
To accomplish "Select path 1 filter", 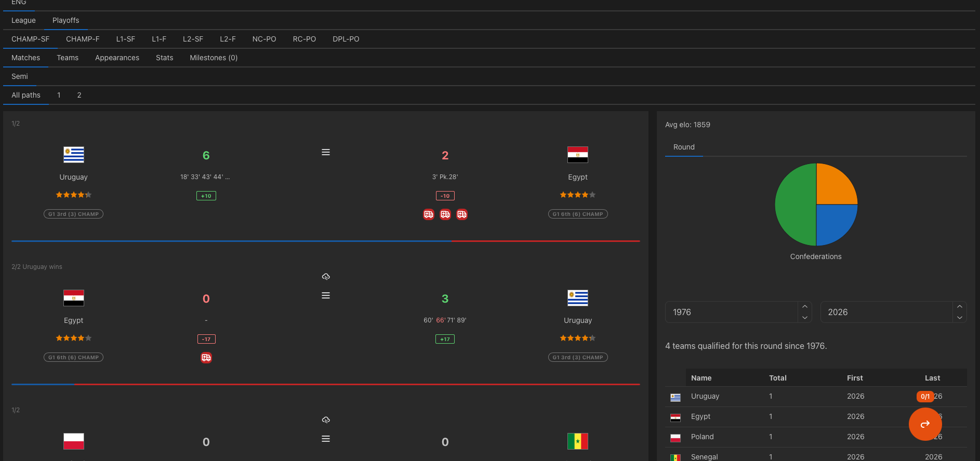I will click(x=59, y=95).
